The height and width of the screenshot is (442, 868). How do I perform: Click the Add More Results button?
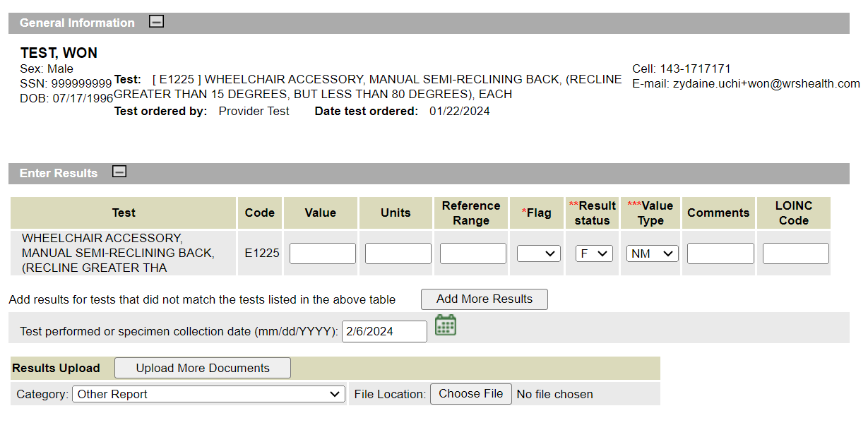[x=484, y=299]
